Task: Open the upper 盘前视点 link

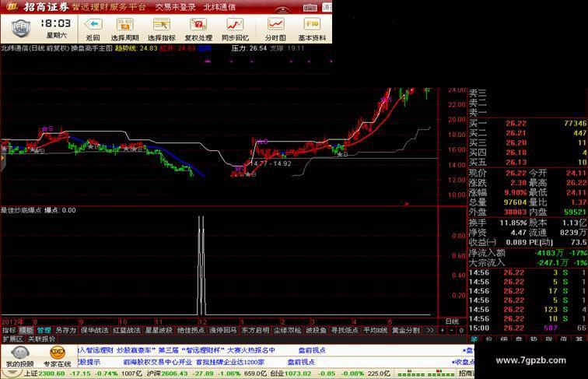Action: coord(312,350)
